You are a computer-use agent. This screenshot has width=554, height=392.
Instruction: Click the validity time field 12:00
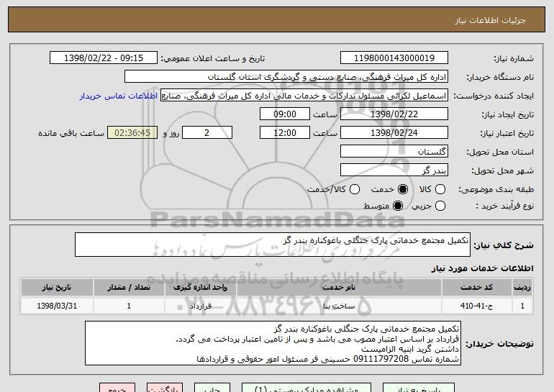point(285,133)
